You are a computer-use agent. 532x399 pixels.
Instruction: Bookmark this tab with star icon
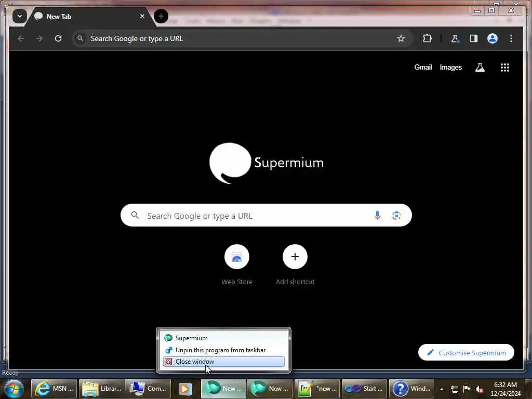[401, 38]
